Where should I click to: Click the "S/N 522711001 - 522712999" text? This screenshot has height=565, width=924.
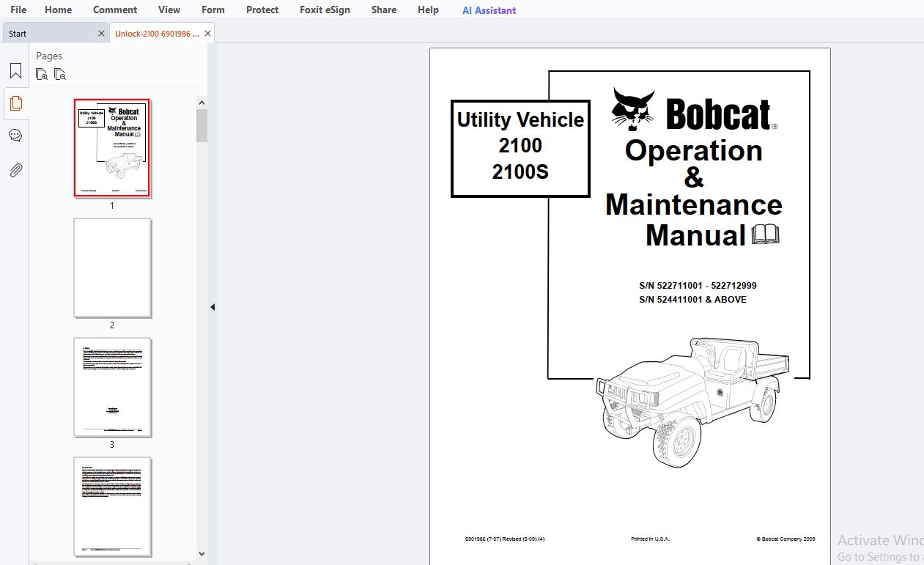click(x=698, y=286)
